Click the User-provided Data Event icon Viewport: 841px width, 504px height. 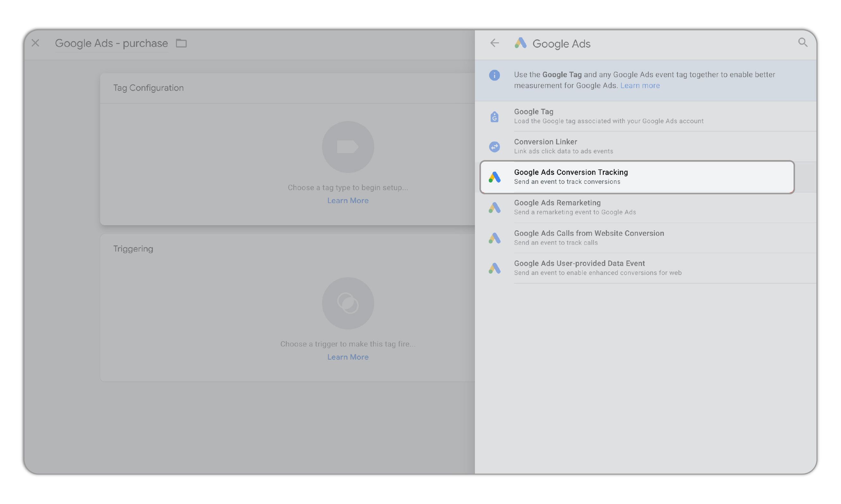pyautogui.click(x=494, y=268)
